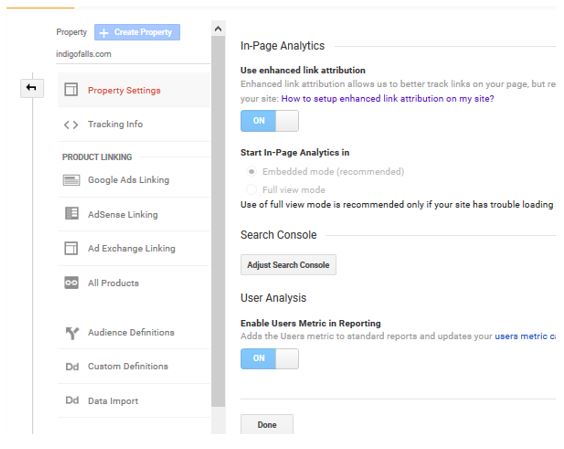This screenshot has width=564, height=449.
Task: Select Full view mode radio button
Action: coord(251,189)
